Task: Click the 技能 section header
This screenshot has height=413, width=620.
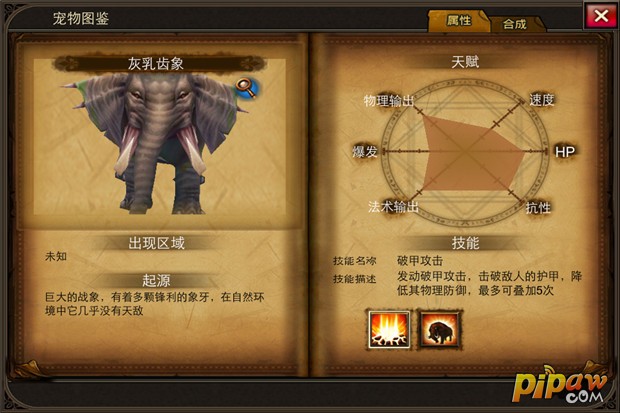Action: point(465,243)
